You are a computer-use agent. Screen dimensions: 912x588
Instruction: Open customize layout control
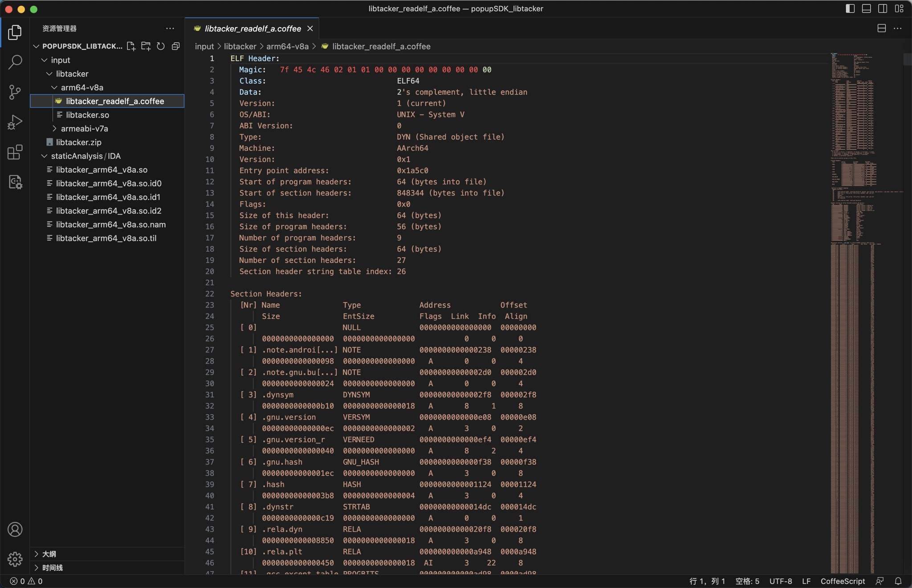pyautogui.click(x=899, y=8)
